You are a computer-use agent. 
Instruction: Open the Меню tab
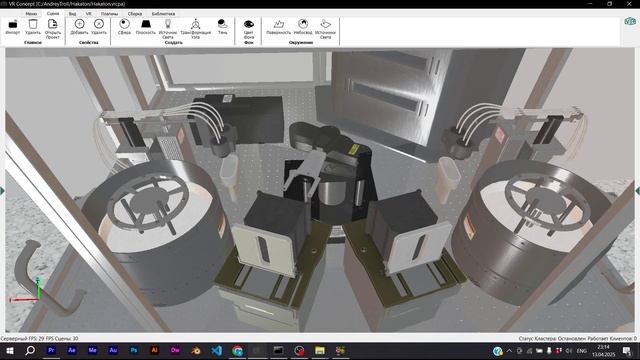tap(31, 13)
